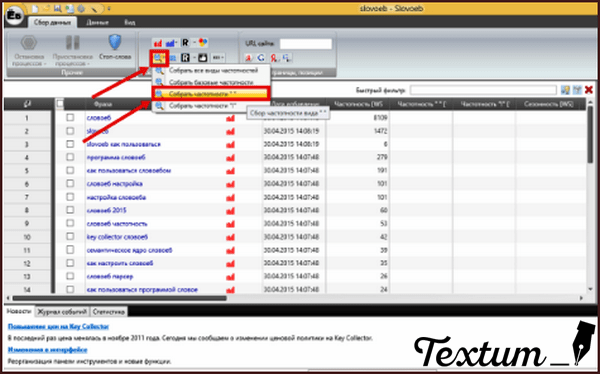Check the box for row словоеб
This screenshot has height=374, width=600.
(70, 118)
